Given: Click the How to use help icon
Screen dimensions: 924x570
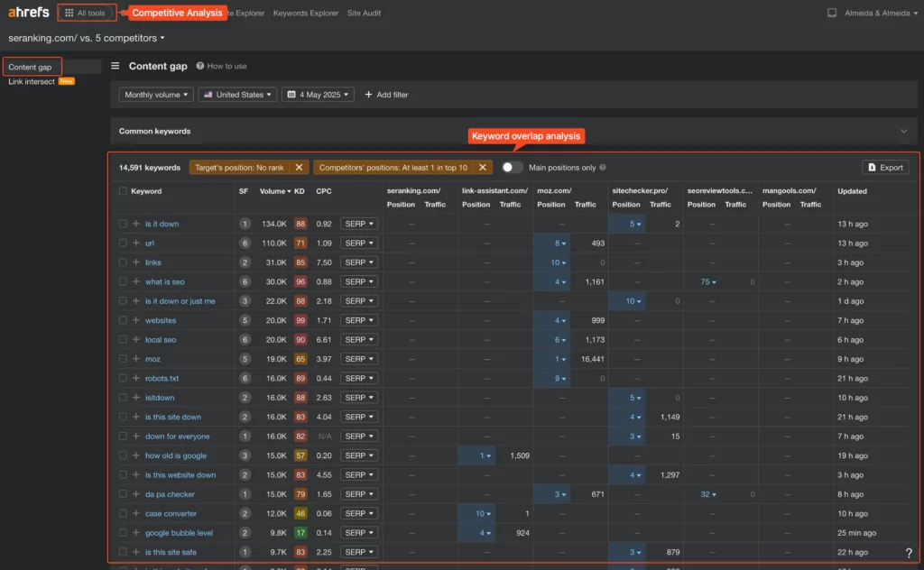Looking at the screenshot, I should pyautogui.click(x=200, y=66).
